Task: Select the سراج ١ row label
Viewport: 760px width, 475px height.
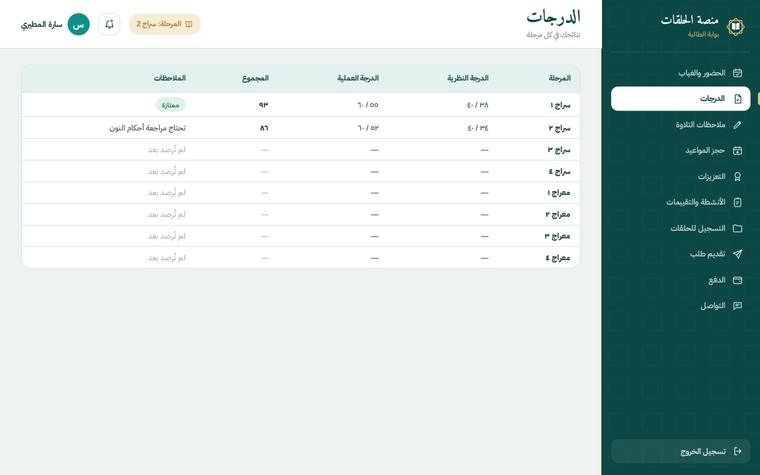Action: pyautogui.click(x=560, y=105)
